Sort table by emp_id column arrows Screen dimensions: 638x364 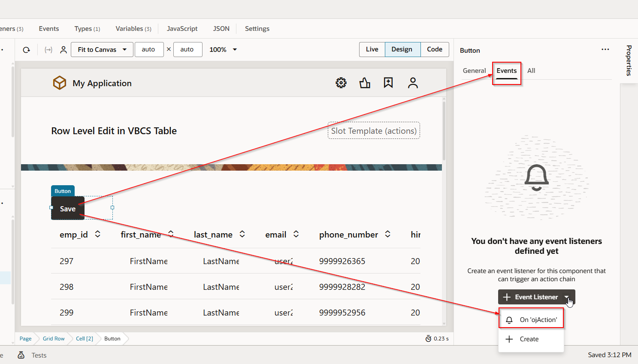98,234
